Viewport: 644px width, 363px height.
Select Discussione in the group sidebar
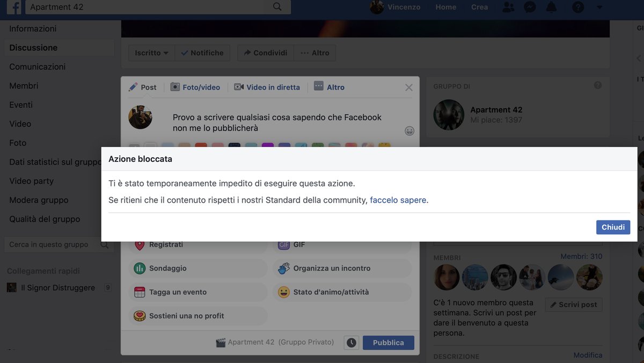click(x=33, y=48)
